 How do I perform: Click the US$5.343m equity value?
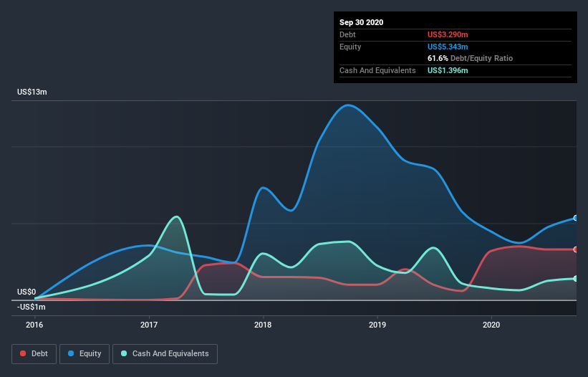448,47
